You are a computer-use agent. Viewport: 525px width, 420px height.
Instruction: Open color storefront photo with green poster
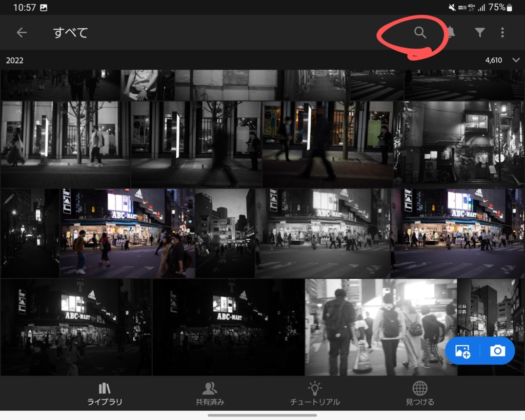point(328,144)
